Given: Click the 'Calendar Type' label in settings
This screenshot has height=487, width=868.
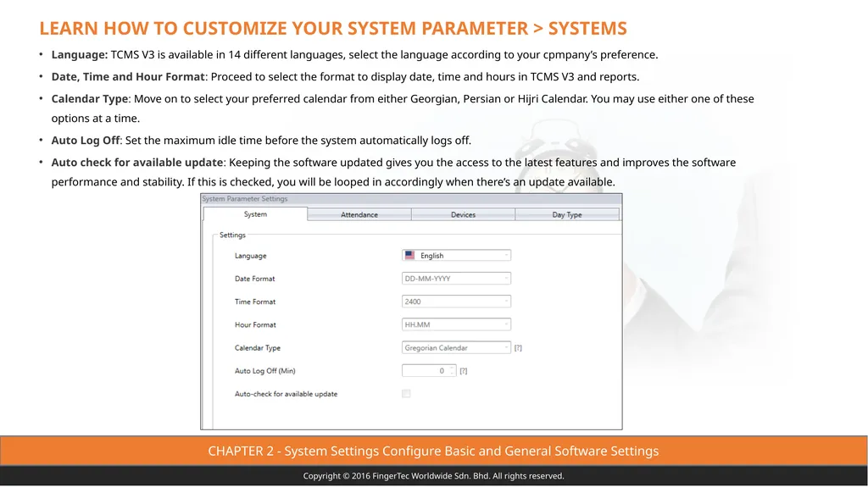Looking at the screenshot, I should tap(258, 348).
